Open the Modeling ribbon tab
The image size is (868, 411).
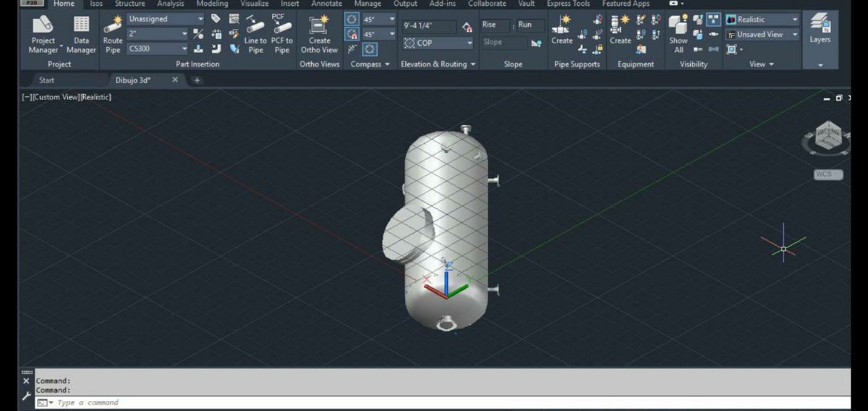(x=212, y=4)
